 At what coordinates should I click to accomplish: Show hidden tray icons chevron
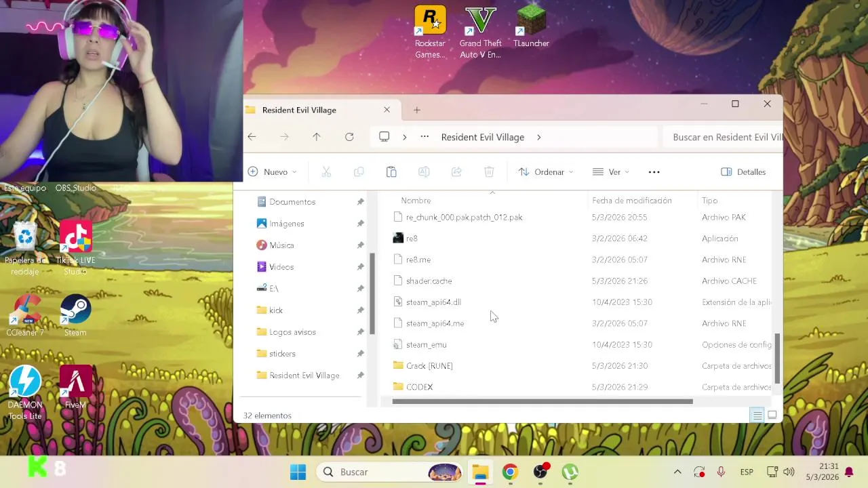(x=677, y=472)
